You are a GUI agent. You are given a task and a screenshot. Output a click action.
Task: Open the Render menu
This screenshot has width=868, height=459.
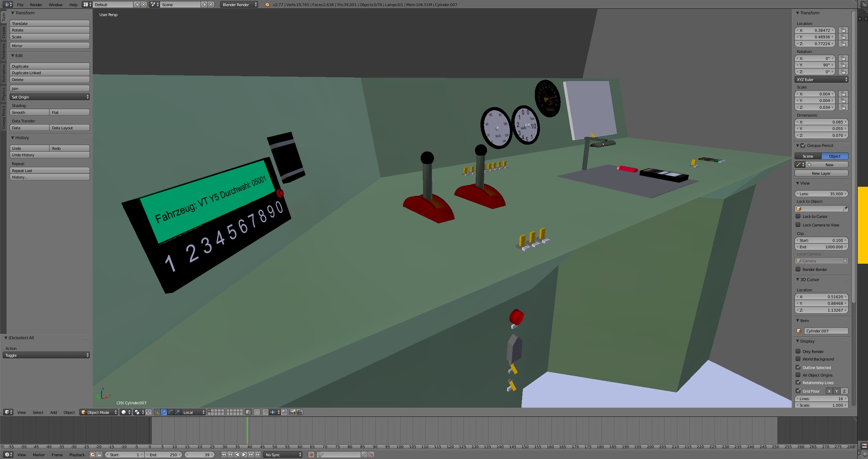(x=36, y=4)
